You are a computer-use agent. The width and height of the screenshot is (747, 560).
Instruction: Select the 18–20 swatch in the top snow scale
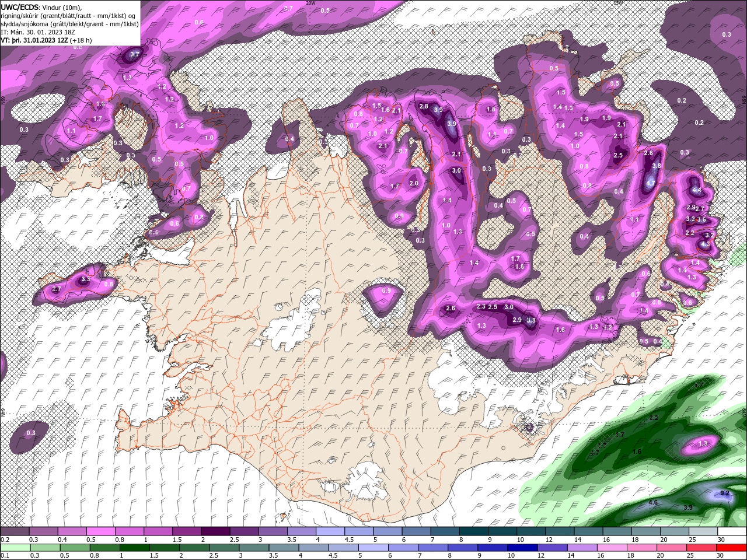644,532
